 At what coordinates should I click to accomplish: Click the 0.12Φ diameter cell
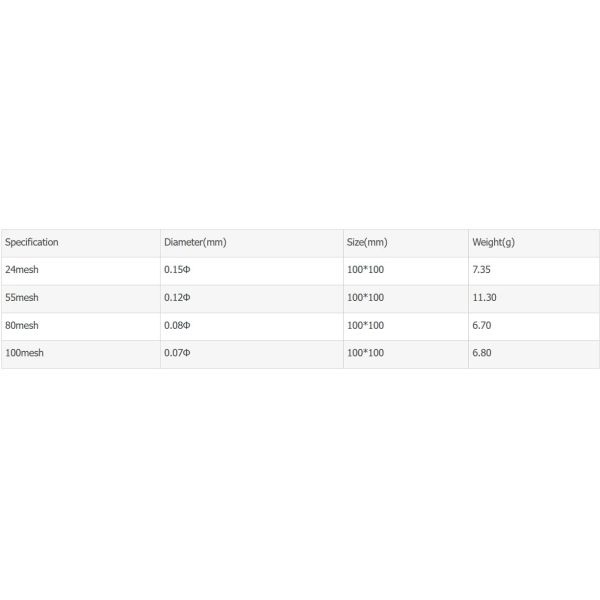177,298
